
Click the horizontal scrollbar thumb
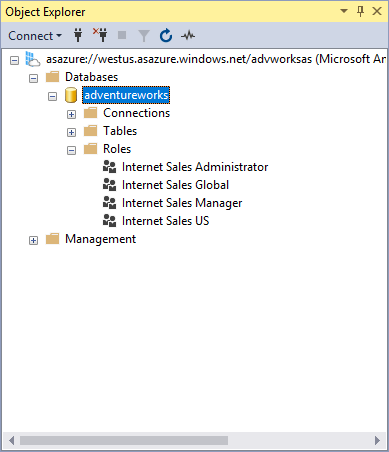tap(124, 440)
